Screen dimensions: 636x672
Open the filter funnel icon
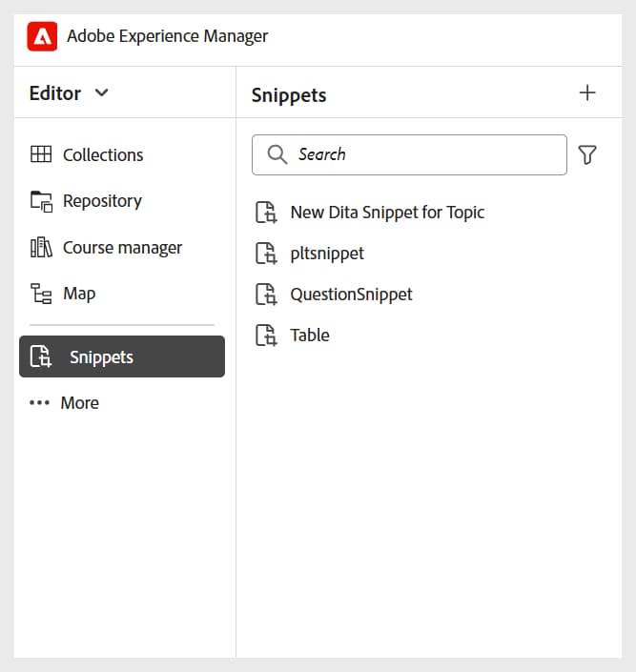pyautogui.click(x=587, y=154)
